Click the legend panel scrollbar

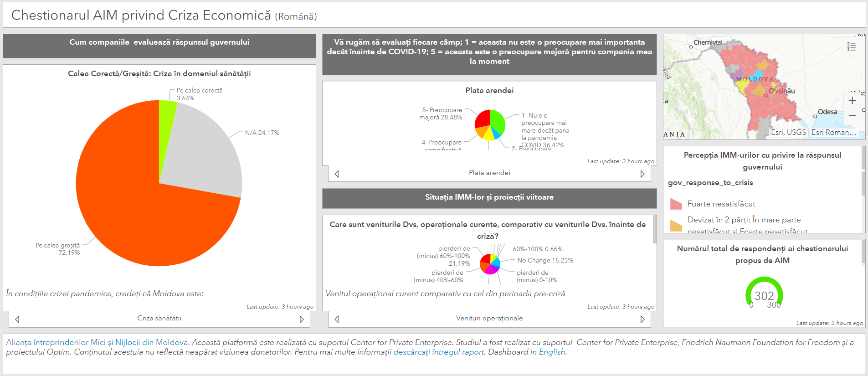click(863, 182)
